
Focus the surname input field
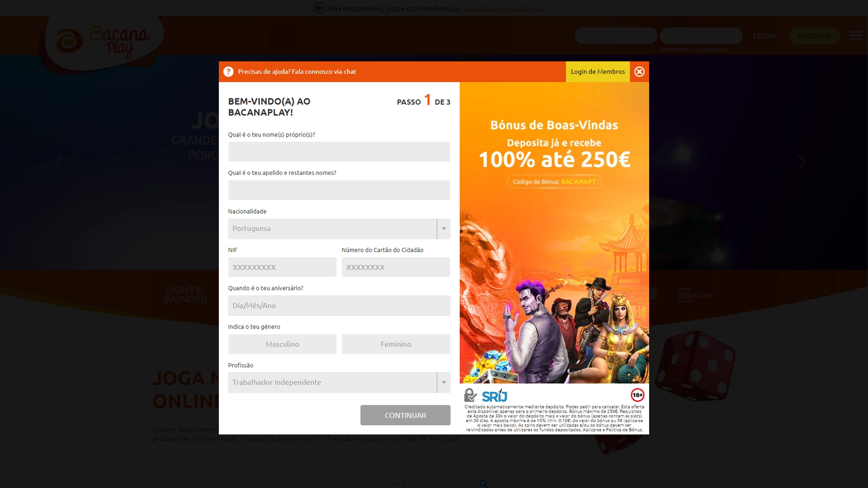coord(339,190)
